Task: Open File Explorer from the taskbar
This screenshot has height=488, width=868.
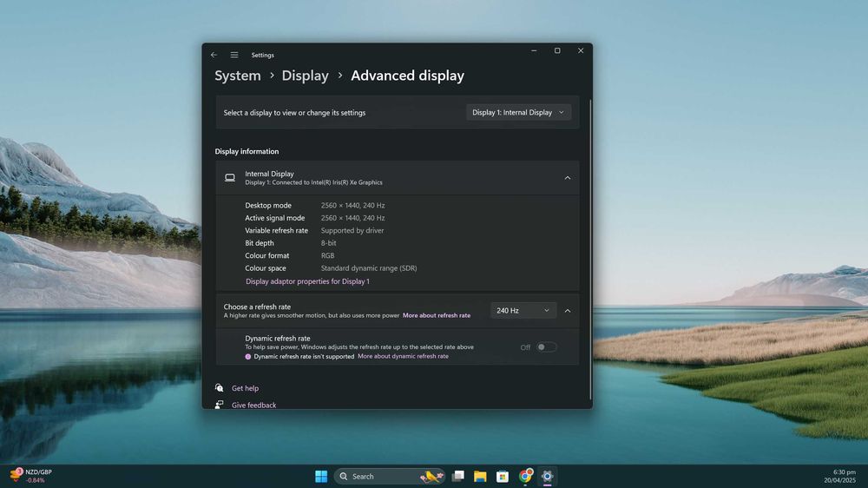Action: pyautogui.click(x=480, y=477)
